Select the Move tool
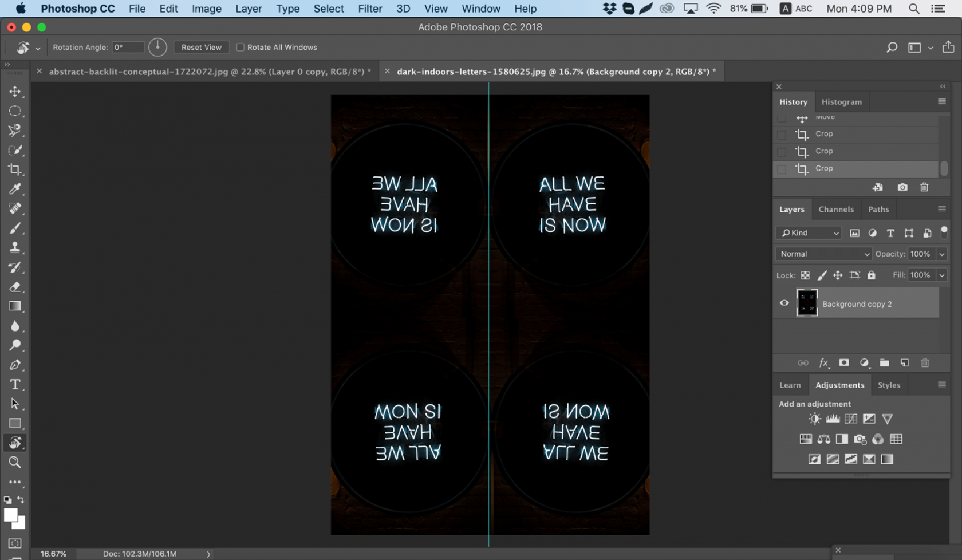The image size is (962, 560). pyautogui.click(x=15, y=91)
